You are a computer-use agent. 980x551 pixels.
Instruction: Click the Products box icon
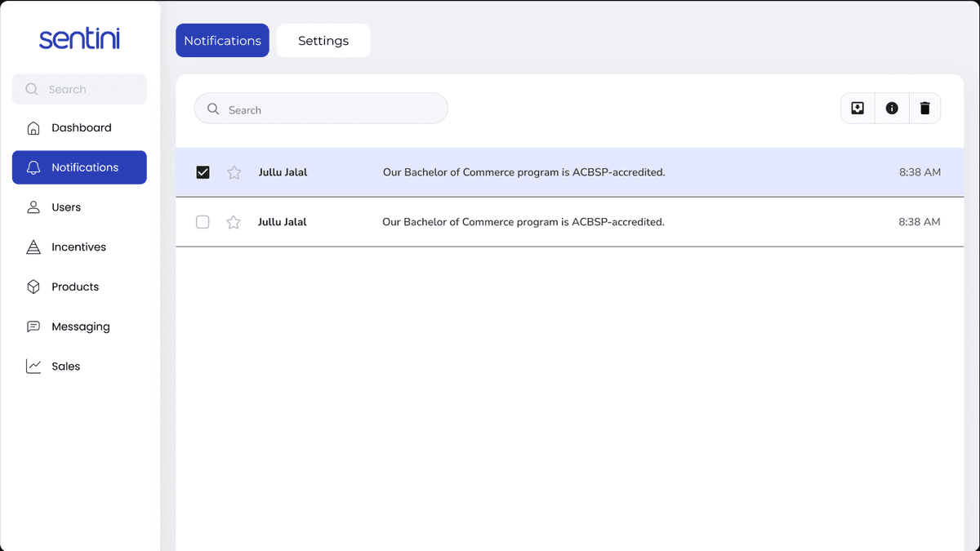(x=33, y=287)
